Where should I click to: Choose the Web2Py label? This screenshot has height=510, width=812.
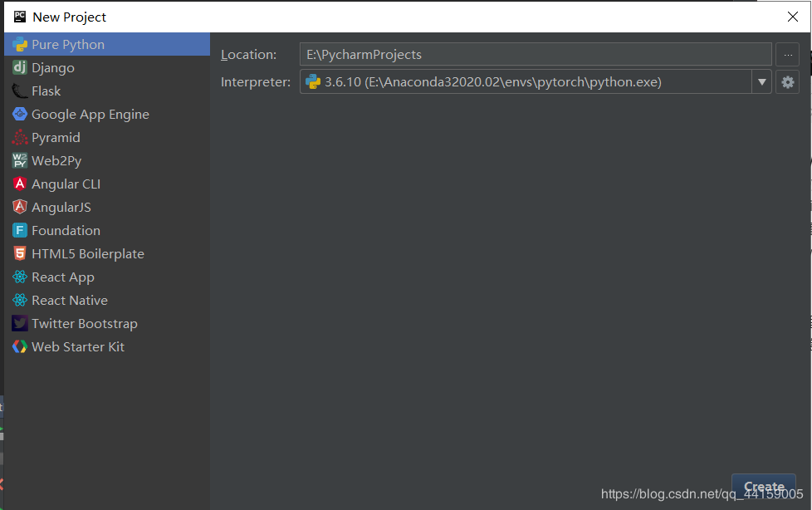[x=56, y=161]
